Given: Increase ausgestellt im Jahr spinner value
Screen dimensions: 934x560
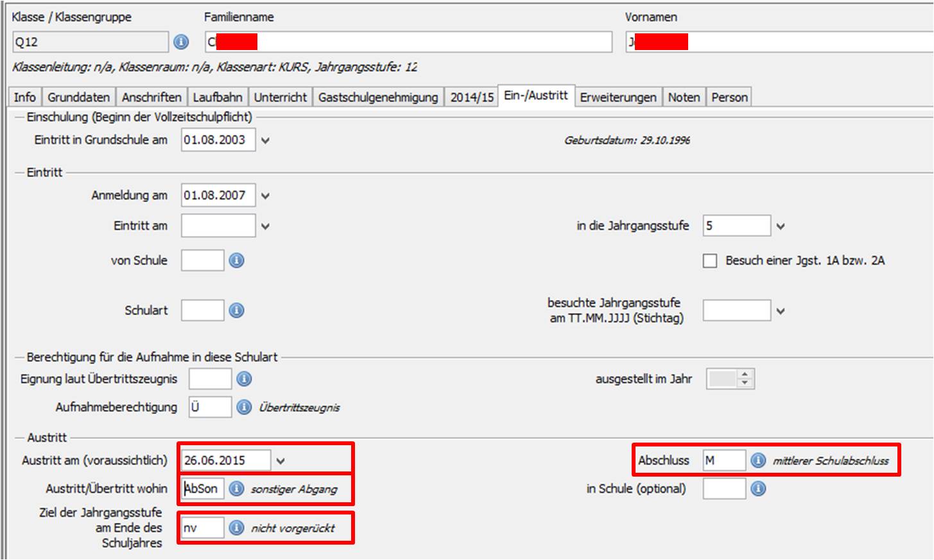Looking at the screenshot, I should 745,375.
